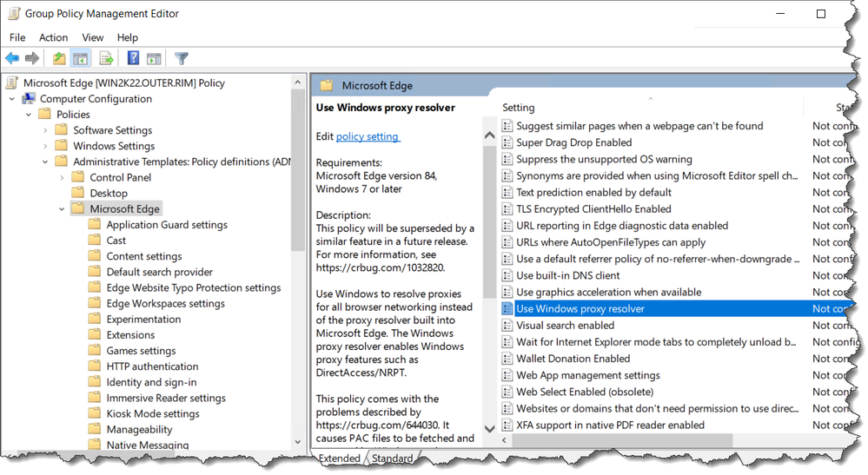This screenshot has width=868, height=475.
Task: Select Default search provider folder
Action: (x=159, y=272)
